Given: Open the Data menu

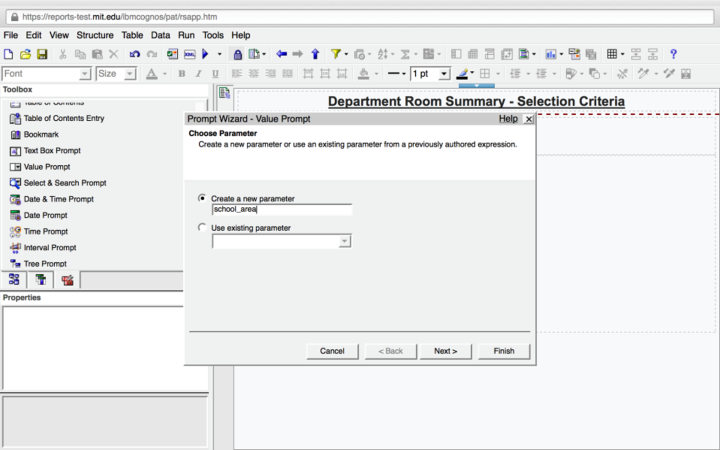Looking at the screenshot, I should coord(160,35).
